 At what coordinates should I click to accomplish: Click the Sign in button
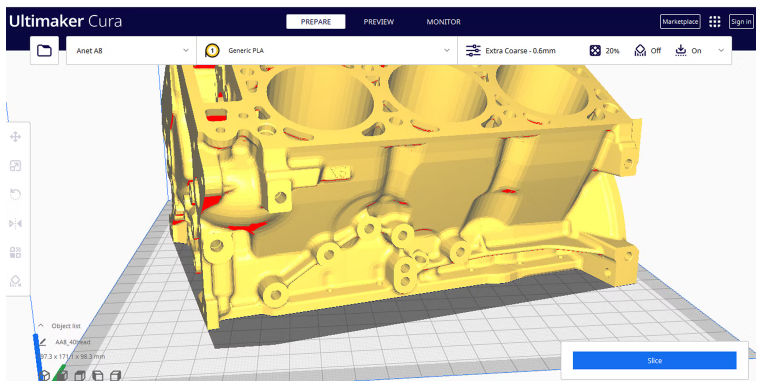tap(741, 22)
